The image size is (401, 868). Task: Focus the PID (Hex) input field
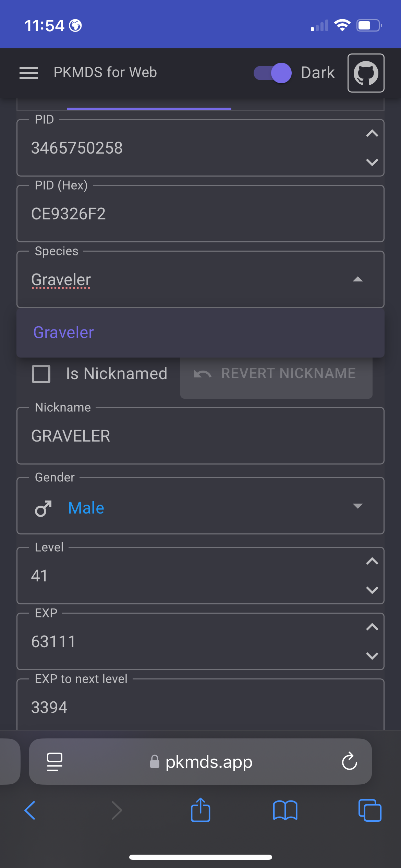200,214
